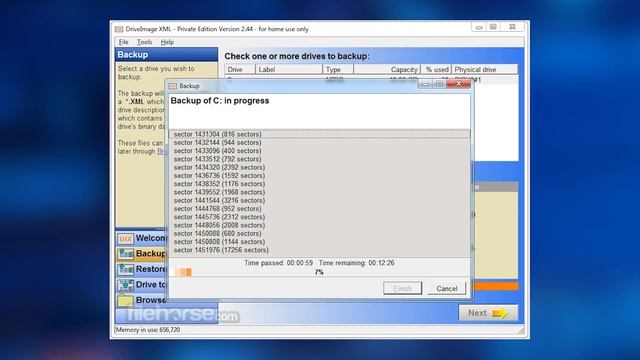Select log line sector 1441544 (3216 sectors)
Screen dimensions: 640x360
pyautogui.click(x=320, y=200)
